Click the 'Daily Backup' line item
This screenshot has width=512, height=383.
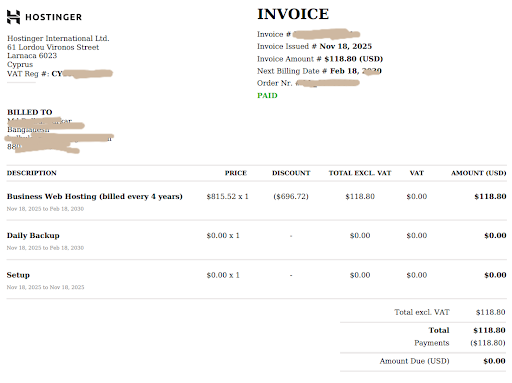point(33,235)
